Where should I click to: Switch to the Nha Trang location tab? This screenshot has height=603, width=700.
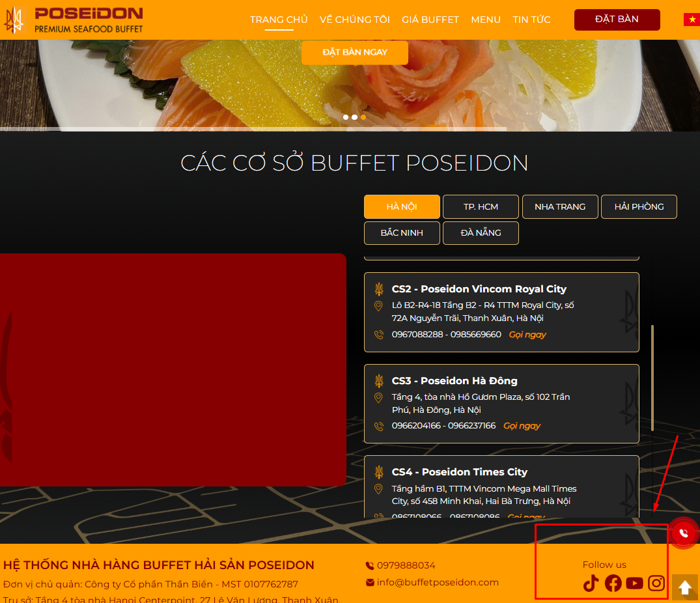tap(560, 206)
